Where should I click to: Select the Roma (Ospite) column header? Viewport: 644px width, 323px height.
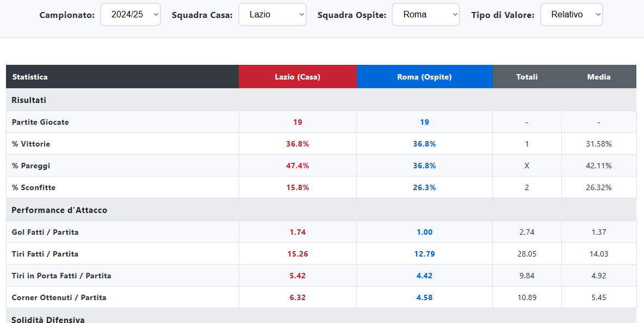424,77
